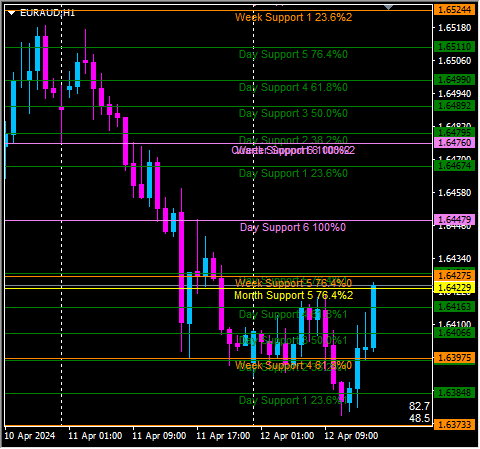Click the 11 Apr 01:00 time label
Viewport: 480px width, 449px height.
pyautogui.click(x=95, y=436)
